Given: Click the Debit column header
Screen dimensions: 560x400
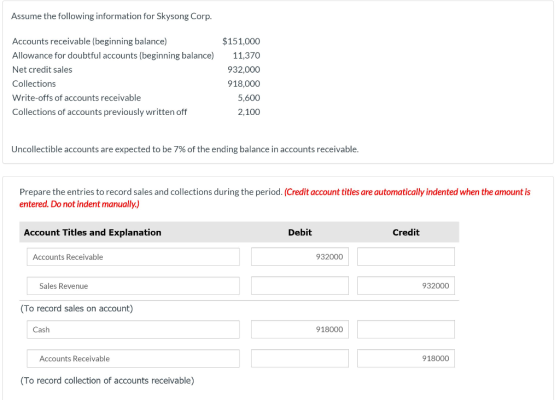Looking at the screenshot, I should [300, 232].
